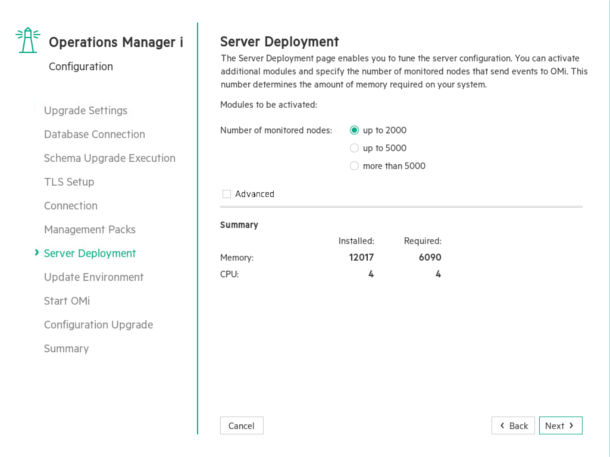The width and height of the screenshot is (610, 457).
Task: Click the Next button
Action: coord(561,425)
